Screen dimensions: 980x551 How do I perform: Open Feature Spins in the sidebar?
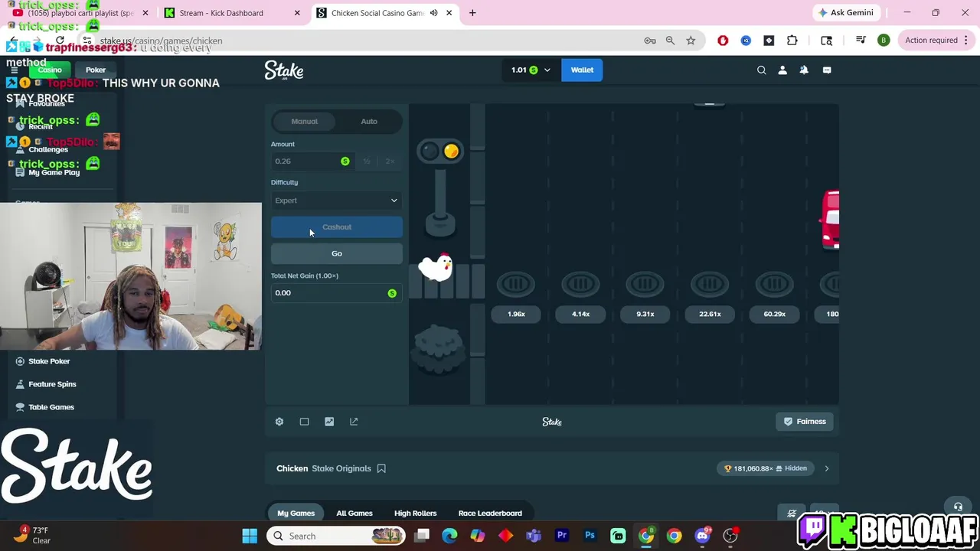point(52,384)
